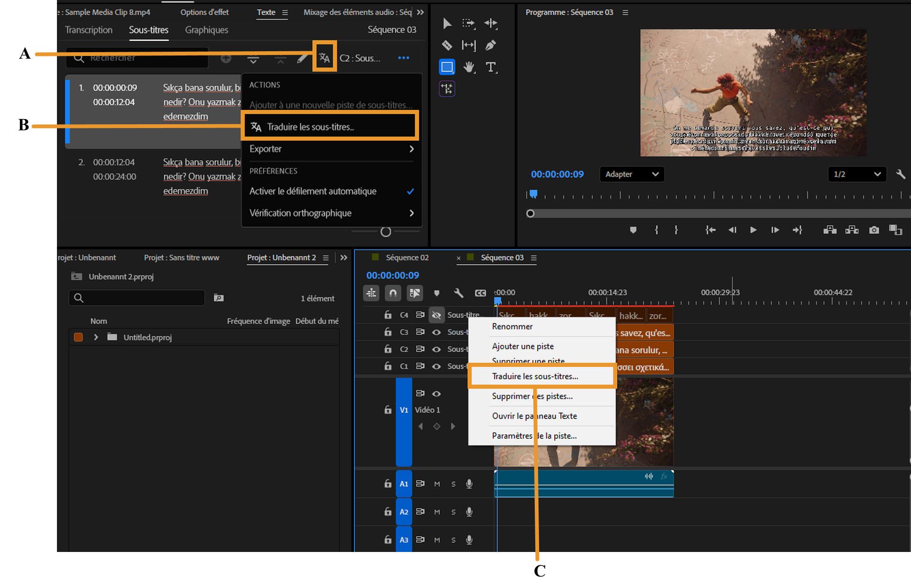Select the Razor tool
911x588 pixels.
(x=446, y=45)
